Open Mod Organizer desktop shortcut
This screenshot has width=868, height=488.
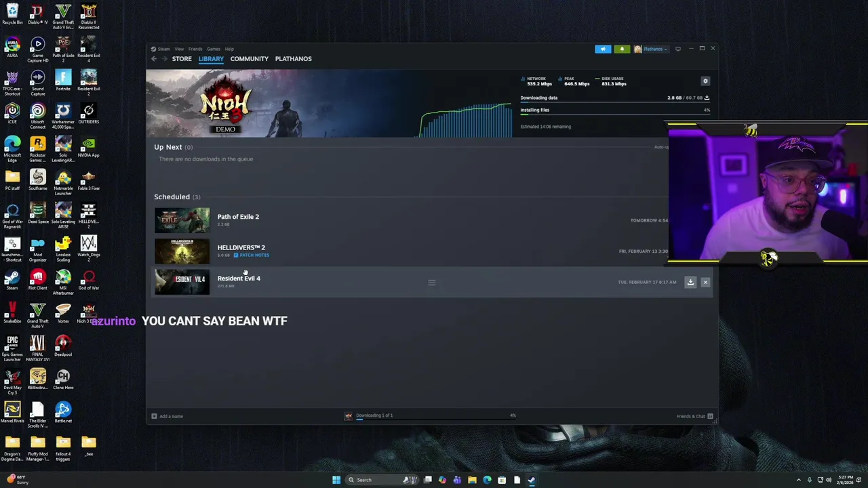37,249
